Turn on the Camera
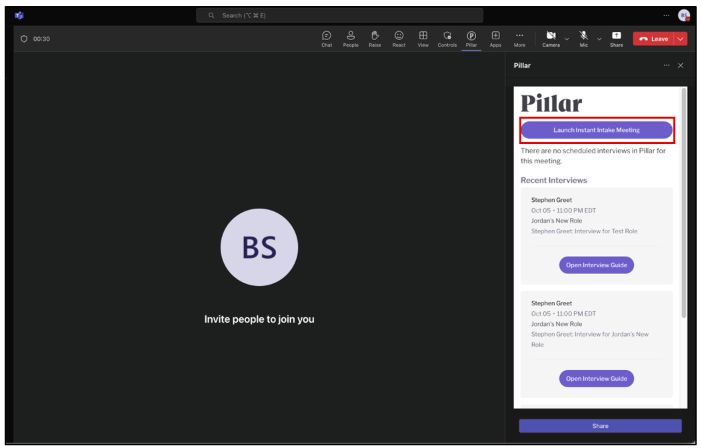This screenshot has height=448, width=701. (x=551, y=38)
